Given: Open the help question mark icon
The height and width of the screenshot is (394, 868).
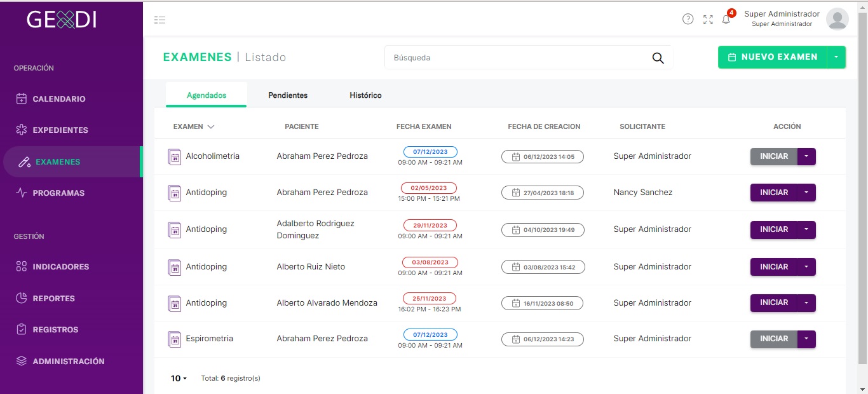Looking at the screenshot, I should 688,19.
